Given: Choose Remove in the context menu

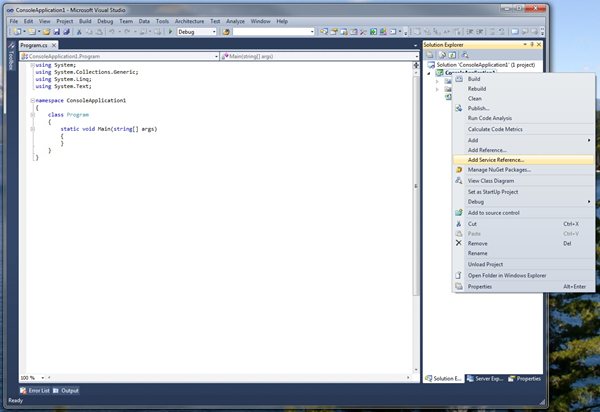Looking at the screenshot, I should 523,243.
